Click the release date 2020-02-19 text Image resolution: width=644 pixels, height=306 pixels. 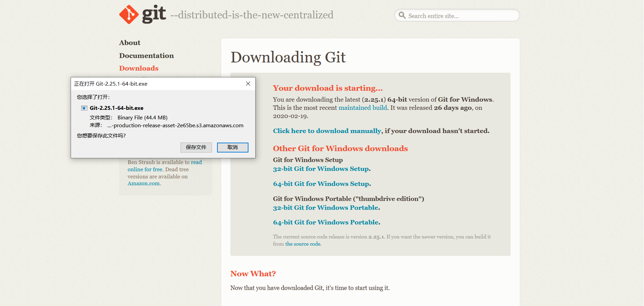point(290,116)
